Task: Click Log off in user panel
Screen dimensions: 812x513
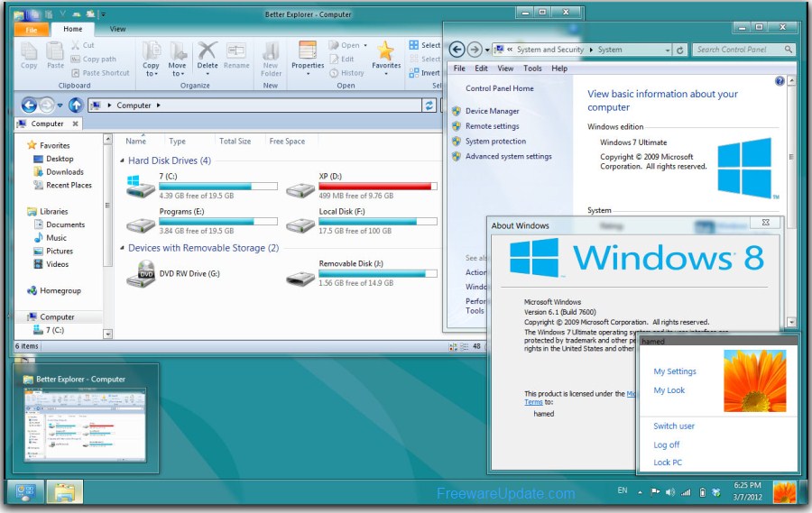Action: point(667,444)
